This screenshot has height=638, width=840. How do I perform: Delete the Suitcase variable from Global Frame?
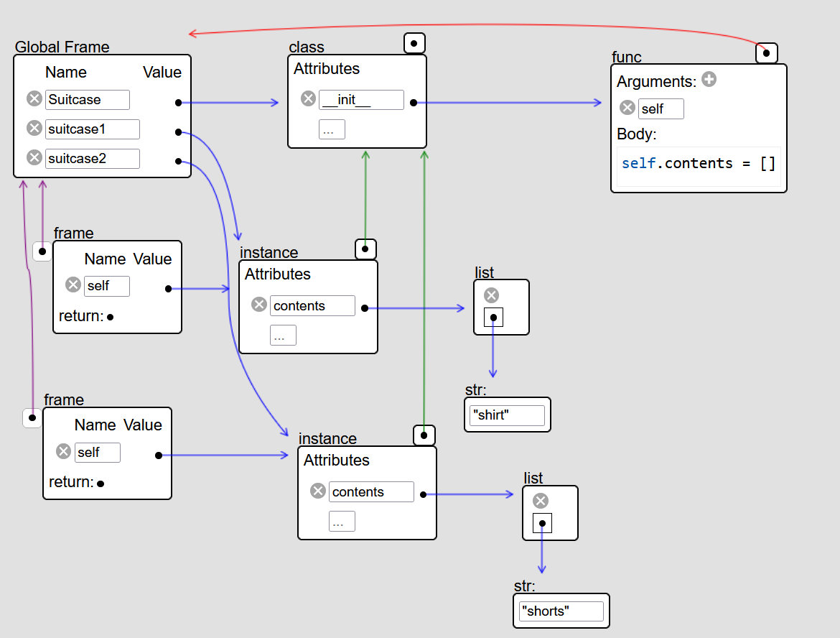coord(34,99)
